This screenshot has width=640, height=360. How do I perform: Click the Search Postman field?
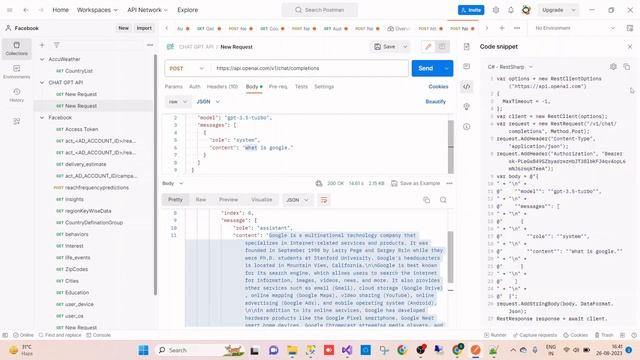[320, 10]
